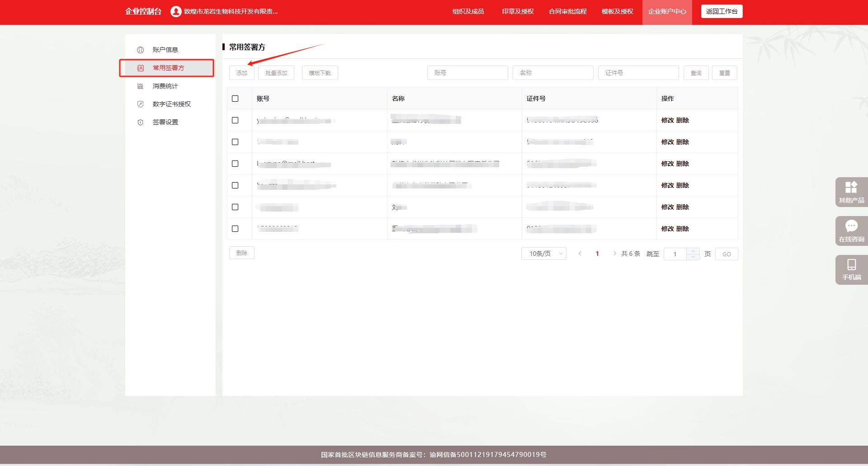The height and width of the screenshot is (466, 868).
Task: Click 修改 in the sixth row
Action: coord(667,229)
